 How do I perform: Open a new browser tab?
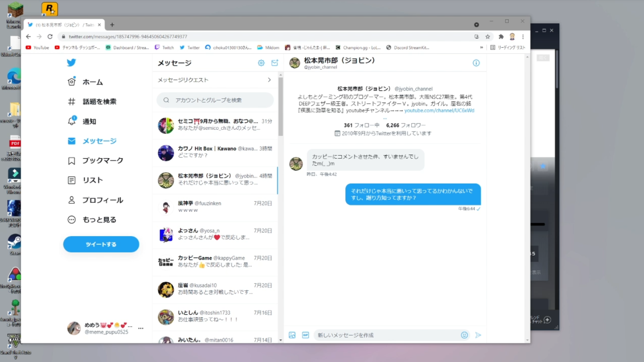coord(112,25)
